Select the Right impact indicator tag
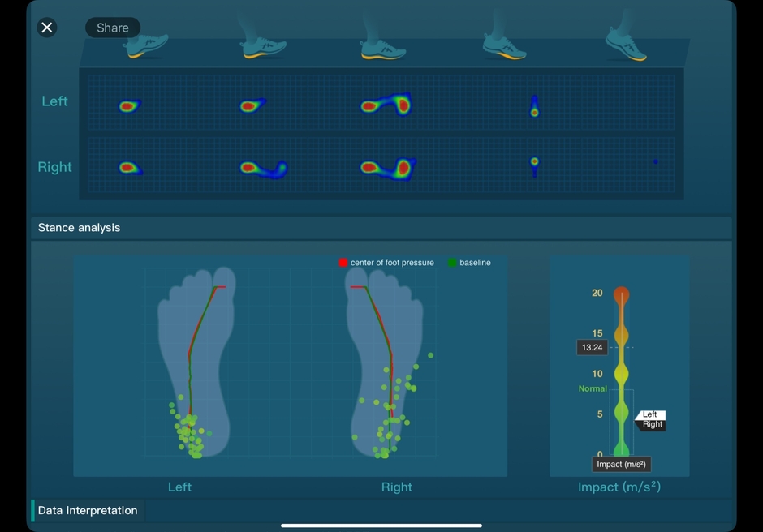Image resolution: width=763 pixels, height=532 pixels. (x=652, y=424)
